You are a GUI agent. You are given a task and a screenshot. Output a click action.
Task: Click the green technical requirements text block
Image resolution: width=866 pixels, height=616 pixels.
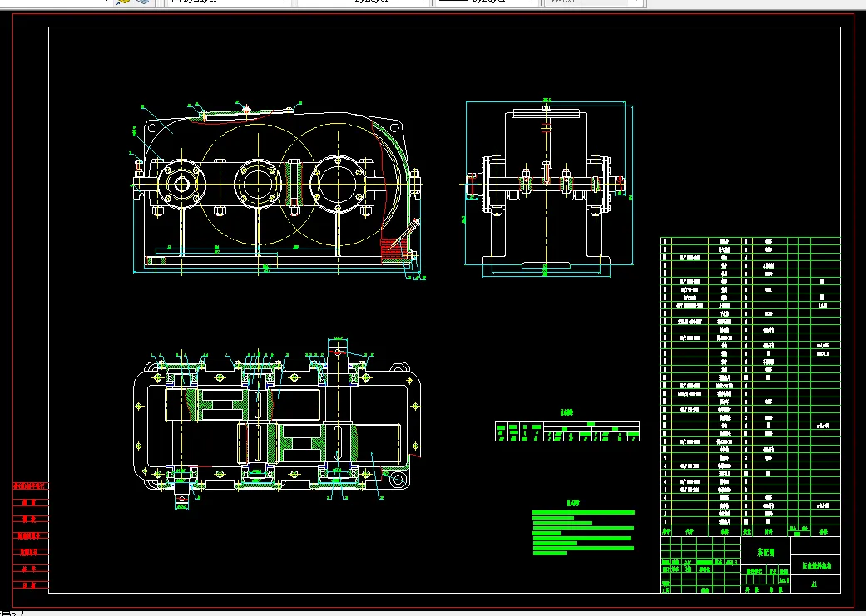(x=583, y=533)
